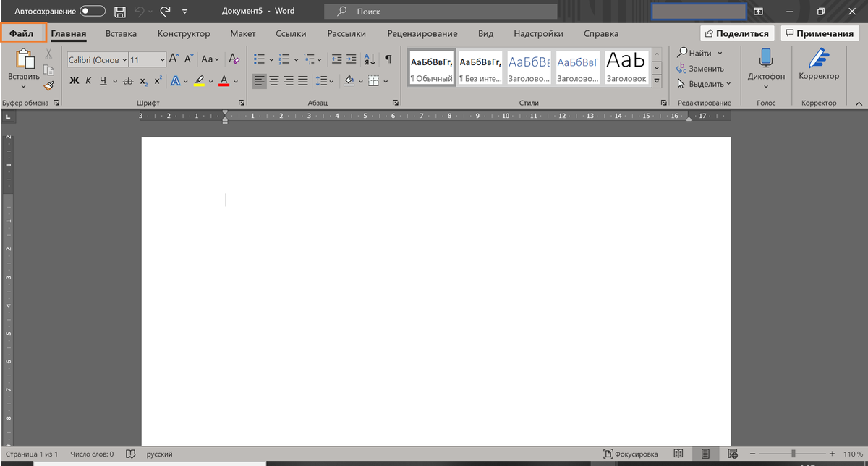
Task: Decrease the paragraph indent
Action: pos(336,59)
